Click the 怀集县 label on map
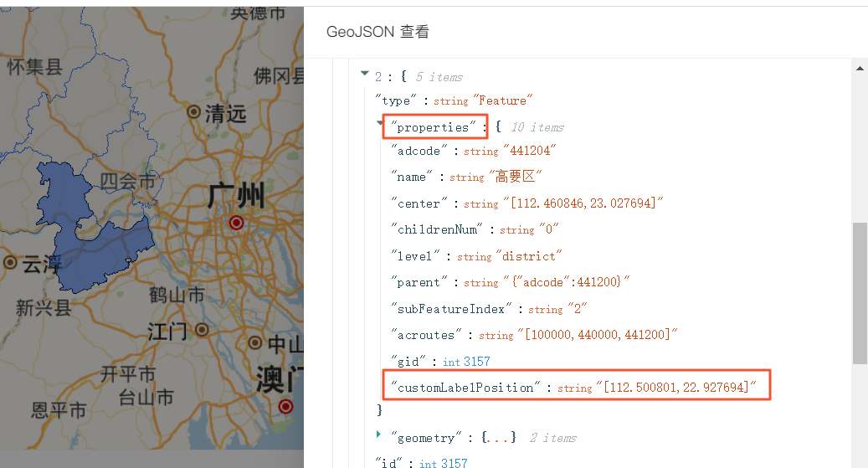868x468 pixels. [34, 68]
